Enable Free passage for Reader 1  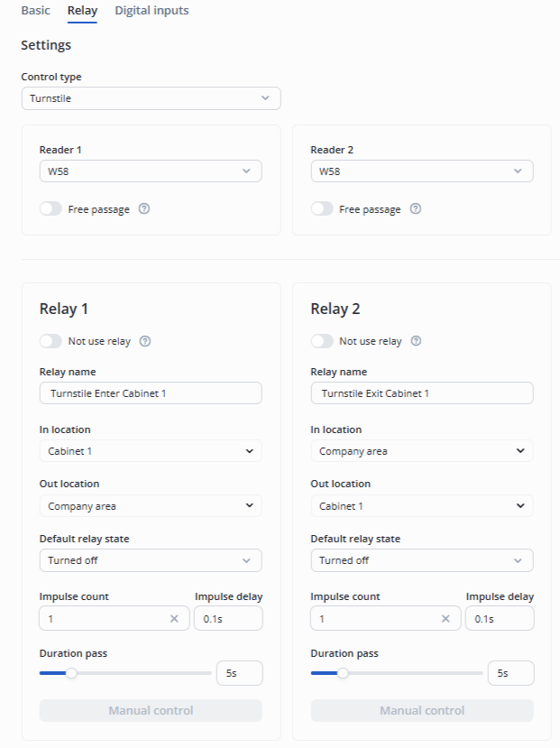coord(51,209)
